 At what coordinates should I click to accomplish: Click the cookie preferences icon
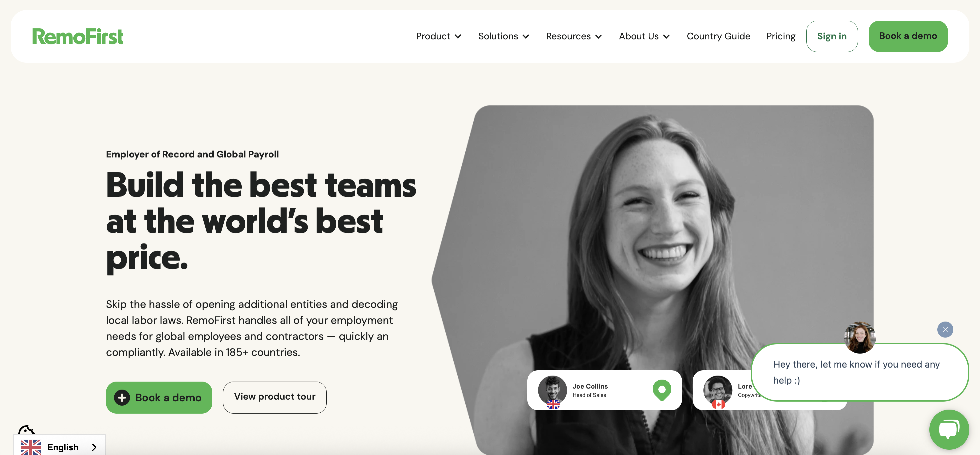[26, 431]
